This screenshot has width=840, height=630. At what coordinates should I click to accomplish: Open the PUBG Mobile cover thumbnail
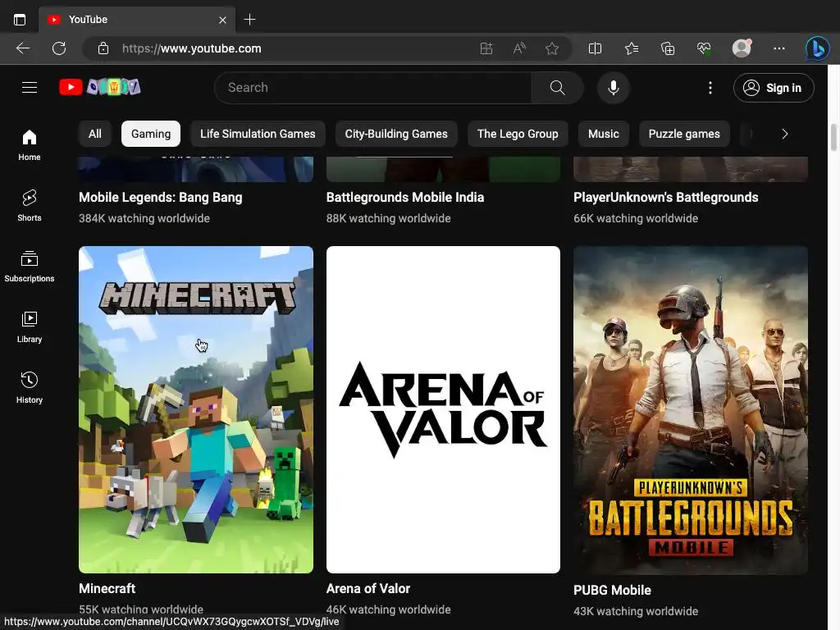pyautogui.click(x=691, y=410)
